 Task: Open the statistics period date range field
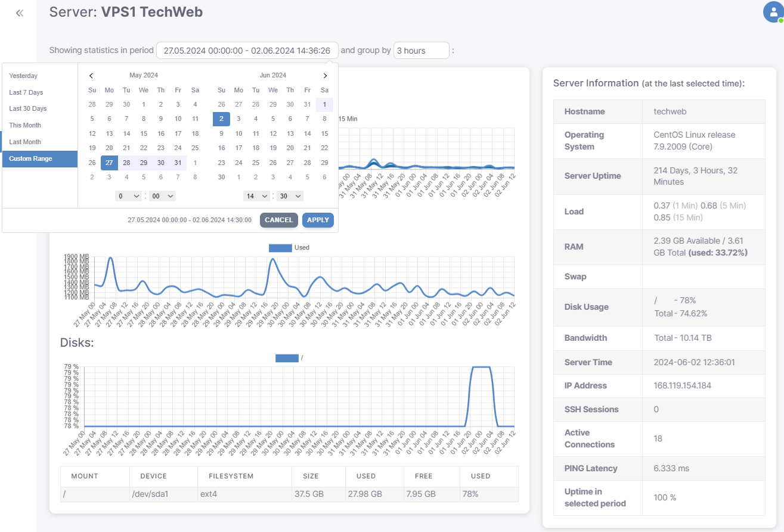pos(247,51)
